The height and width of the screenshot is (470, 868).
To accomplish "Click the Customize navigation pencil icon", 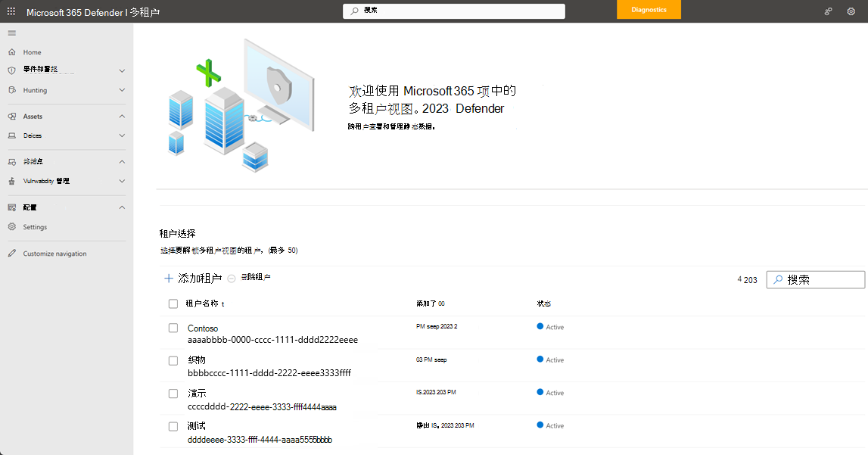I will (11, 254).
